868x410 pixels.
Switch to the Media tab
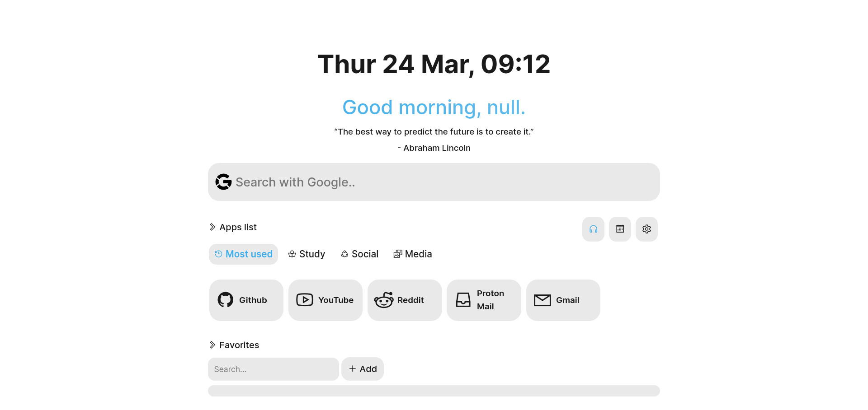[413, 254]
